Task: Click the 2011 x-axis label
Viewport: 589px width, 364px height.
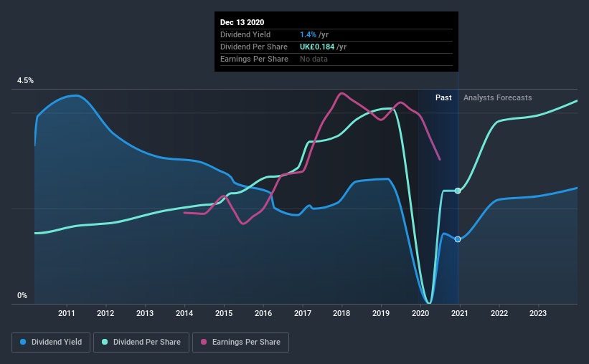Action: pyautogui.click(x=67, y=313)
